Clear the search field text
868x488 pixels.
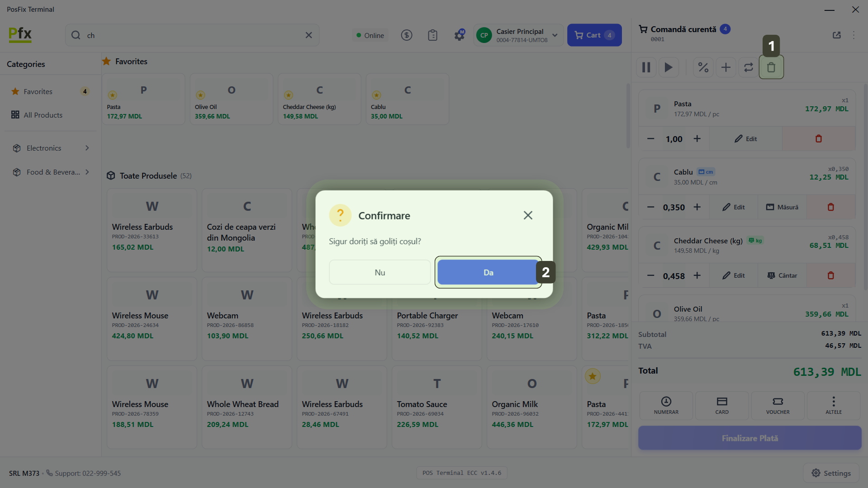point(308,35)
